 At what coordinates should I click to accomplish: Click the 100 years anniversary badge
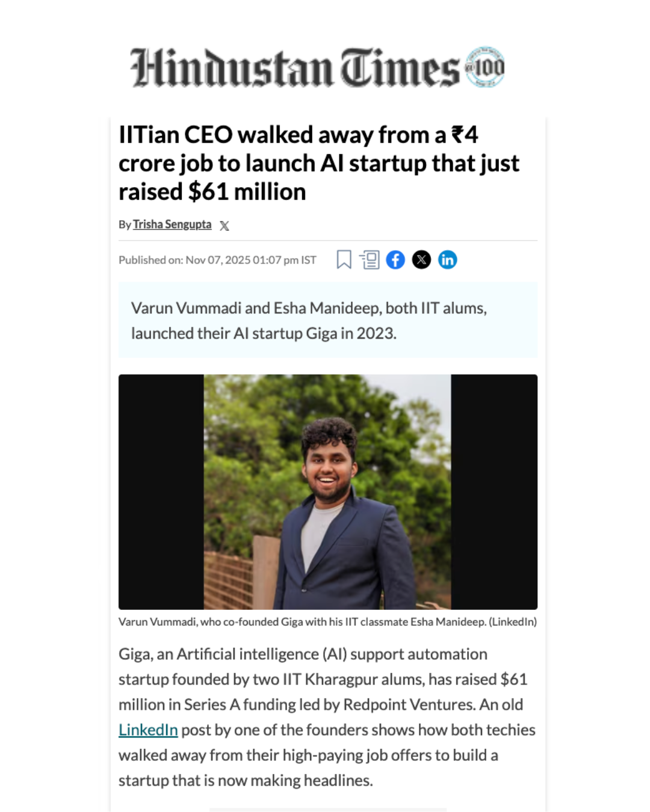(485, 67)
